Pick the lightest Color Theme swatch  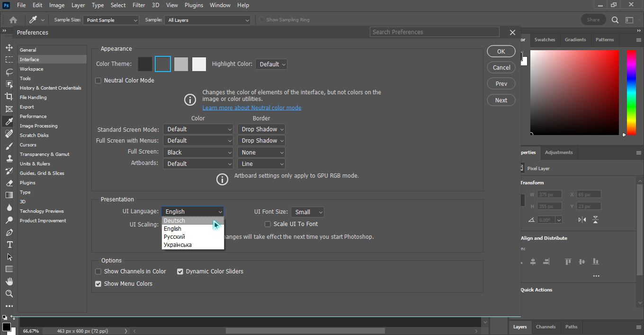tap(199, 64)
